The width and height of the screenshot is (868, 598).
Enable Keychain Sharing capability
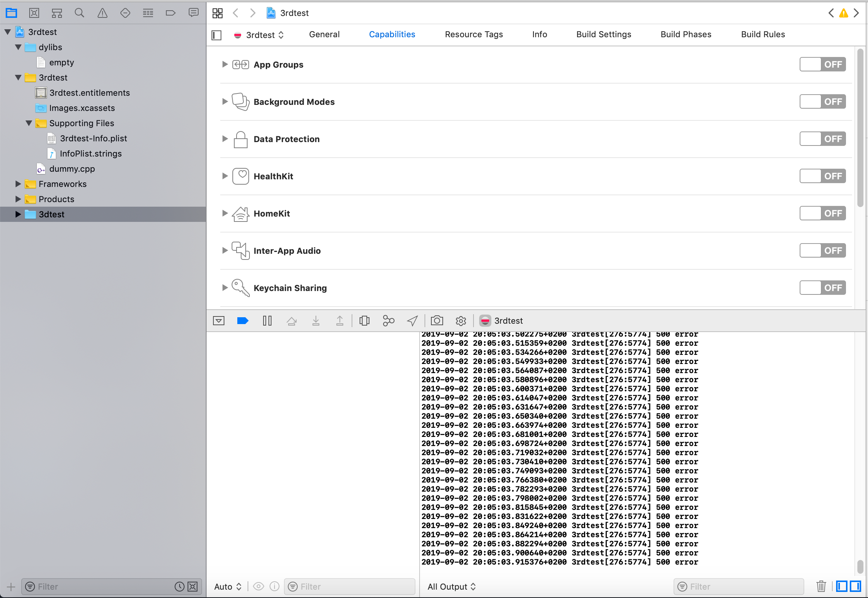click(822, 288)
